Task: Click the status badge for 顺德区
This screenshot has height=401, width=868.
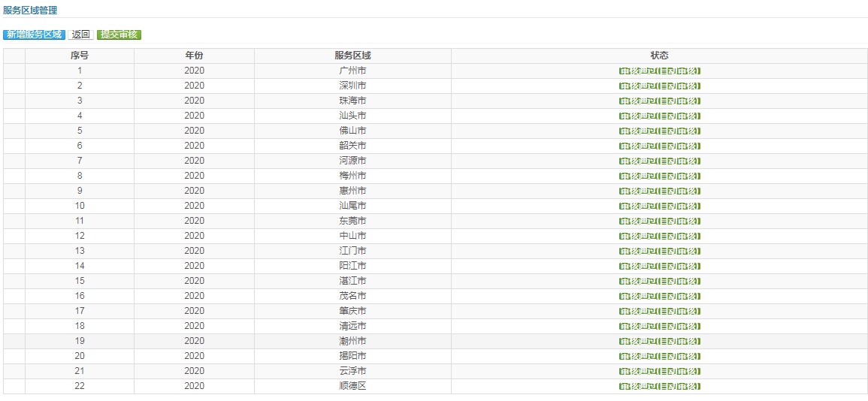Action: tap(659, 387)
